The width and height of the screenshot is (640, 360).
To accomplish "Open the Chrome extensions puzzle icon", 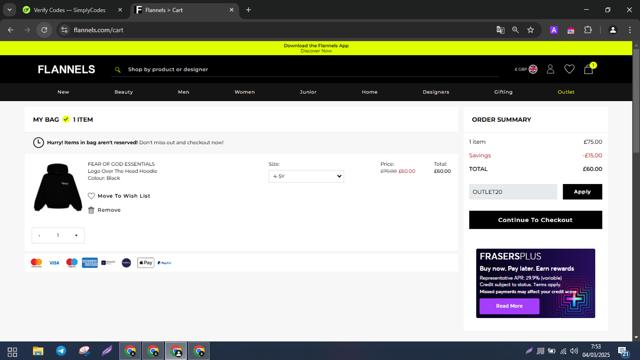I will tap(588, 30).
